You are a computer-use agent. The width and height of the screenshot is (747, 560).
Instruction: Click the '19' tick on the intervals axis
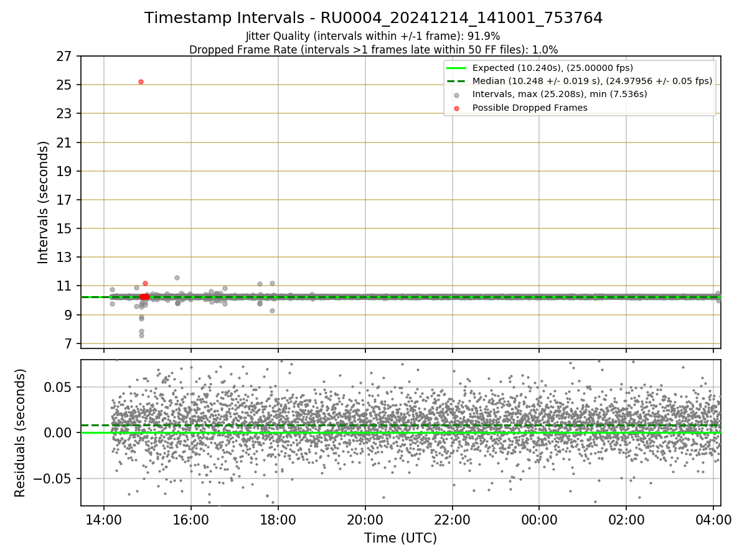[65, 171]
